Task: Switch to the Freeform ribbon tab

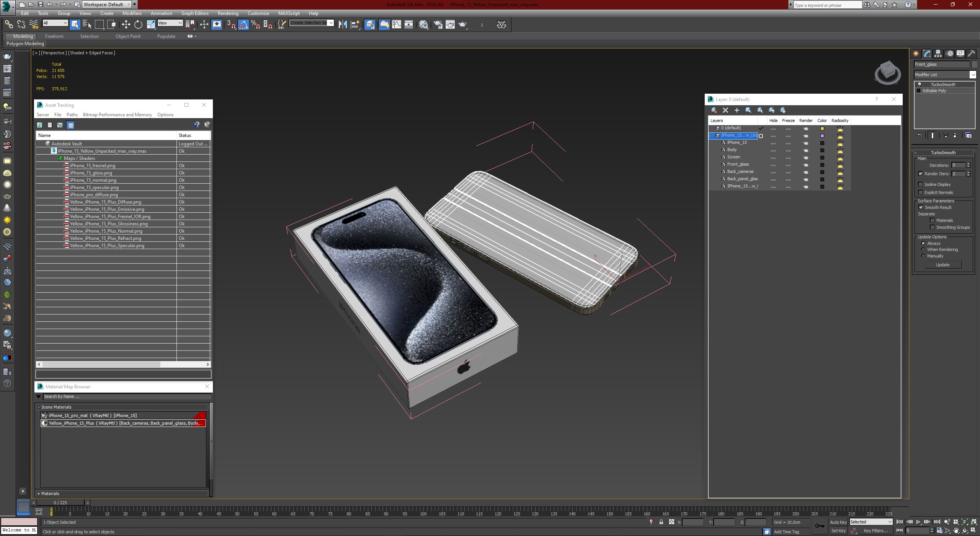Action: point(54,36)
